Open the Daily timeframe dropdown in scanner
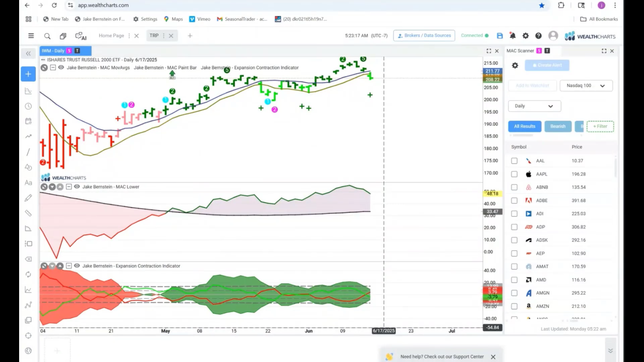The width and height of the screenshot is (644, 362). point(534,106)
